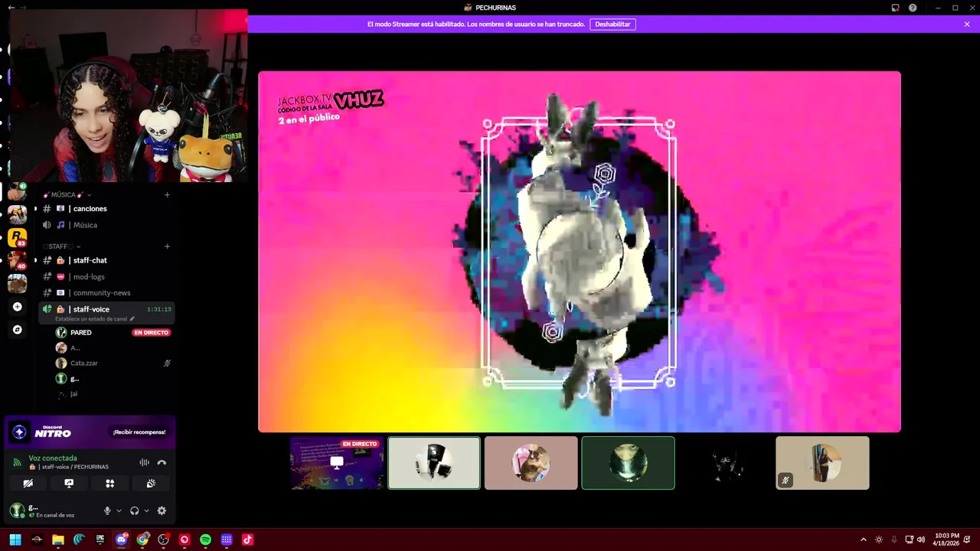
Task: Toggle screen share button in voice panel
Action: point(69,484)
